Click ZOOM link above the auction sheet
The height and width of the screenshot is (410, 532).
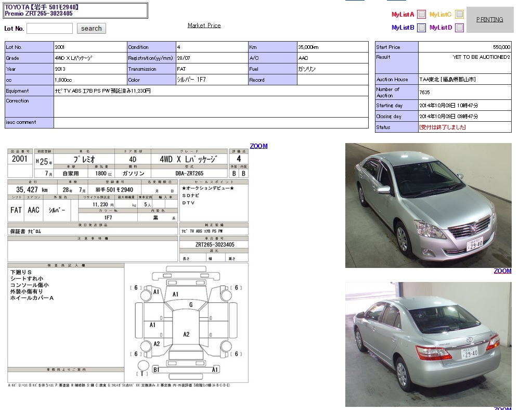point(258,146)
